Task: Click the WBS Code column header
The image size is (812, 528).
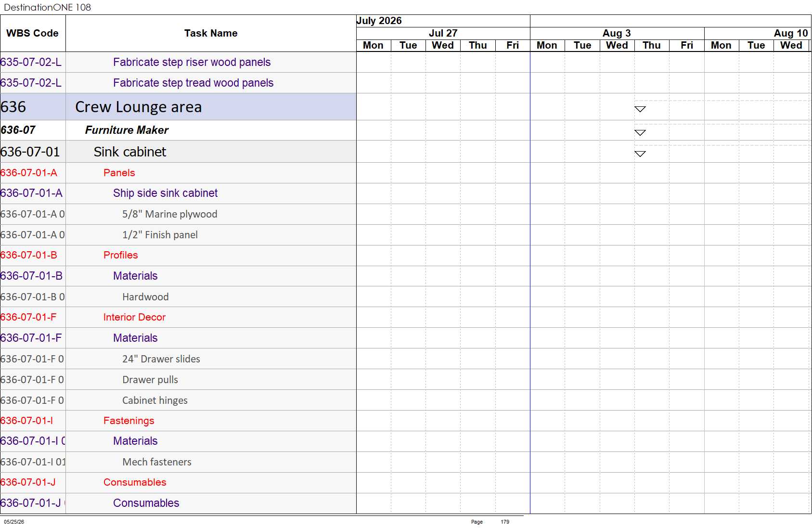Action: click(x=32, y=33)
